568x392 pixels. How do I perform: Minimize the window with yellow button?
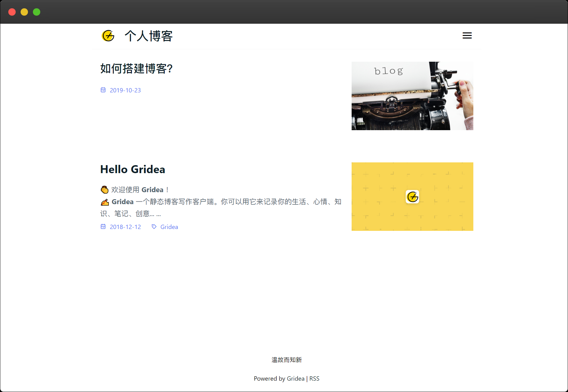[x=24, y=12]
